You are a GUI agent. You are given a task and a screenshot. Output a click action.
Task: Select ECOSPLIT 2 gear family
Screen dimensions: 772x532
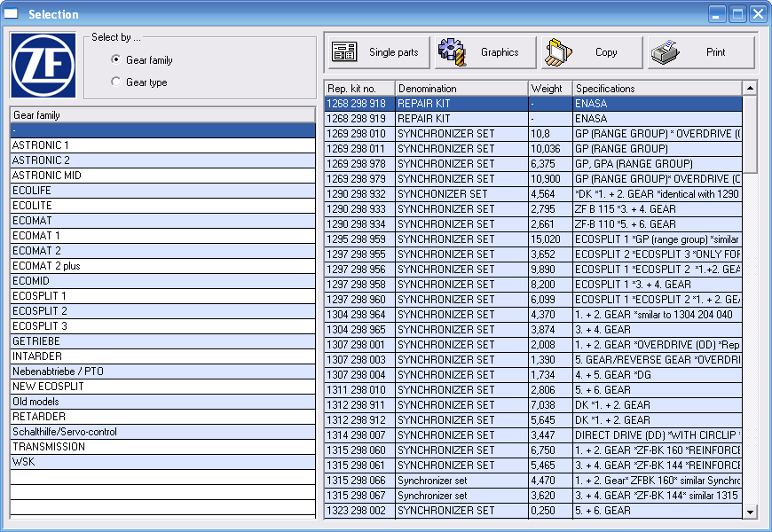pos(162,311)
